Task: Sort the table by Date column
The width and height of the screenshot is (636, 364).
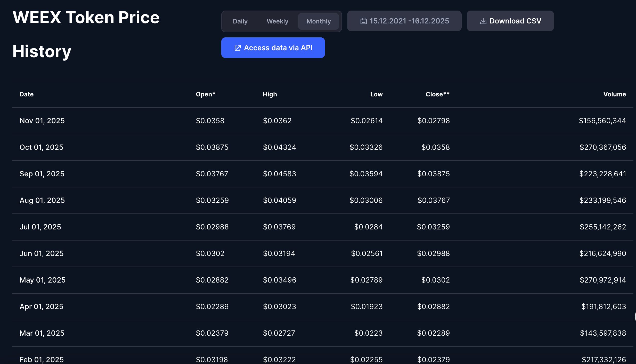Action: pyautogui.click(x=26, y=94)
